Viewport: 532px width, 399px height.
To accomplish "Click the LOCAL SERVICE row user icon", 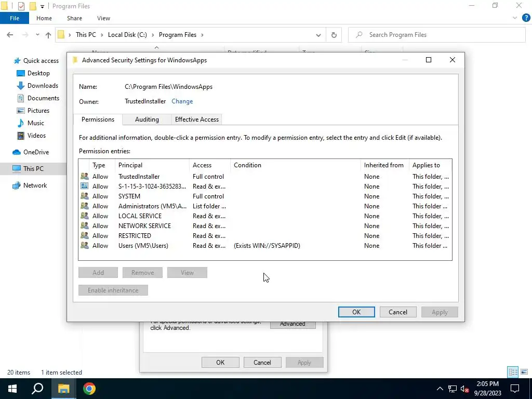I will [85, 216].
